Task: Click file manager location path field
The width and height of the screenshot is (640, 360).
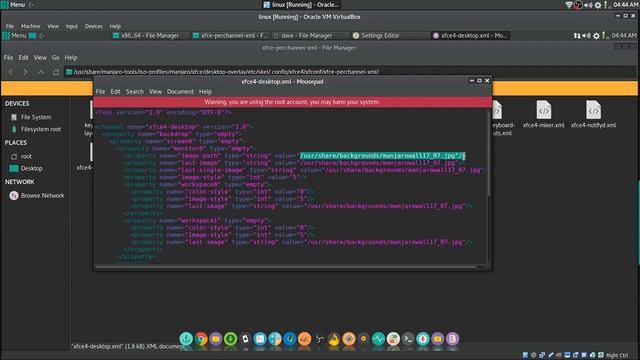Action: [x=349, y=72]
